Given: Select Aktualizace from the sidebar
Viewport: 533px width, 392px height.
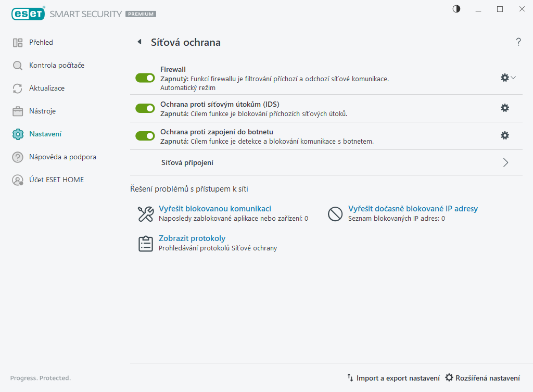Looking at the screenshot, I should (47, 88).
